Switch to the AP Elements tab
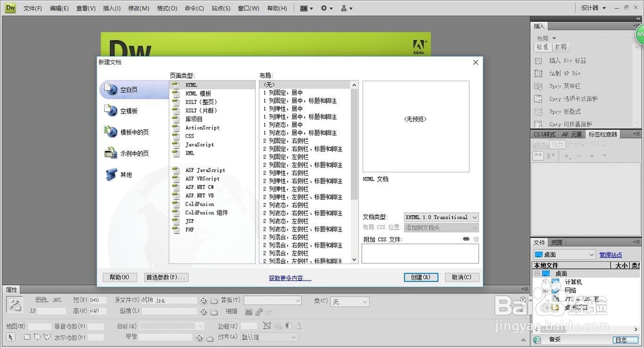 pos(572,134)
